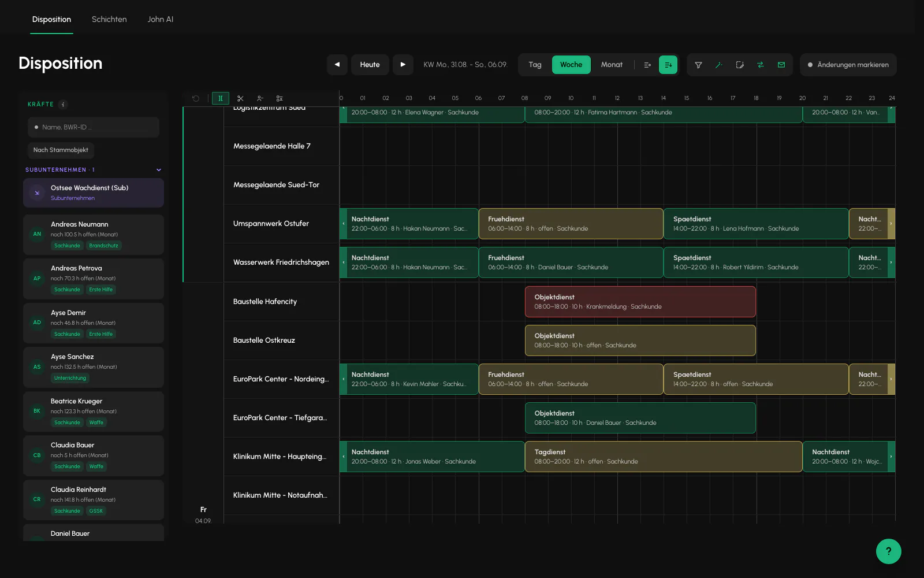
Task: Click Brandschutz tag on Andreas Neumann
Action: pyautogui.click(x=103, y=246)
